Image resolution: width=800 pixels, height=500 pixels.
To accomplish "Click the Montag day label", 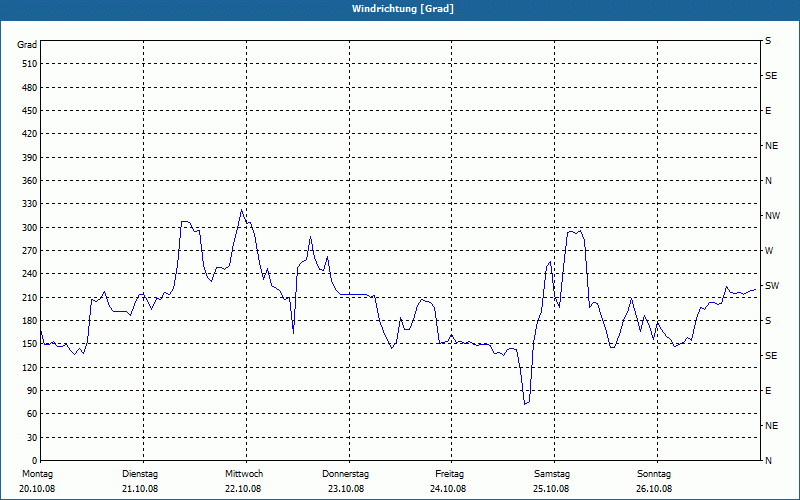I will 38,474.
